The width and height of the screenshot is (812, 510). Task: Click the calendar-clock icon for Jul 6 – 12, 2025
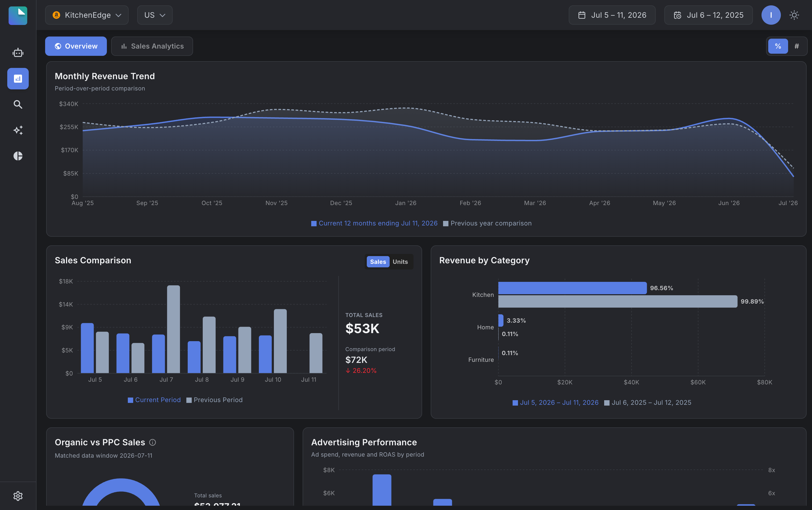[677, 15]
